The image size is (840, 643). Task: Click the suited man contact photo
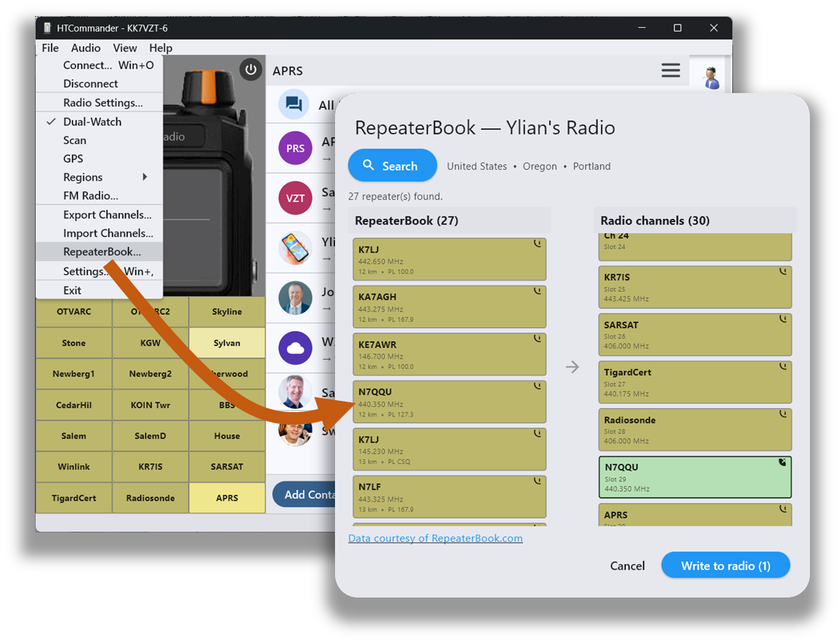click(295, 298)
